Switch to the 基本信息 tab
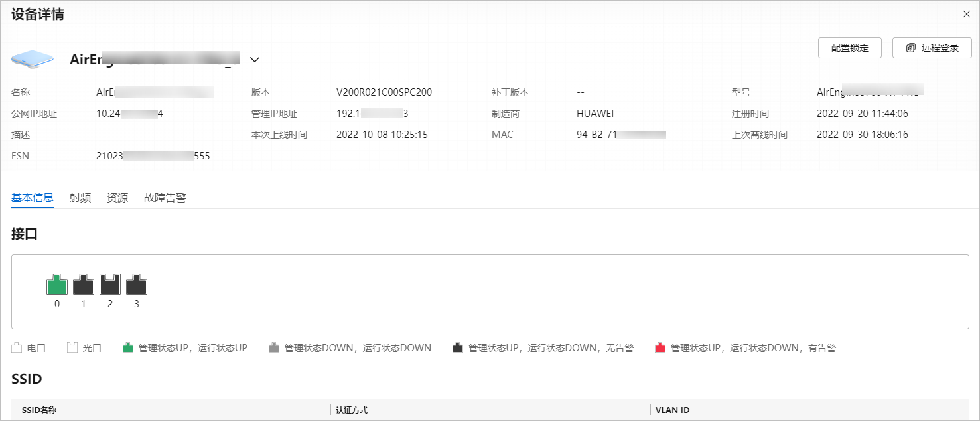The width and height of the screenshot is (980, 421). pyautogui.click(x=33, y=197)
